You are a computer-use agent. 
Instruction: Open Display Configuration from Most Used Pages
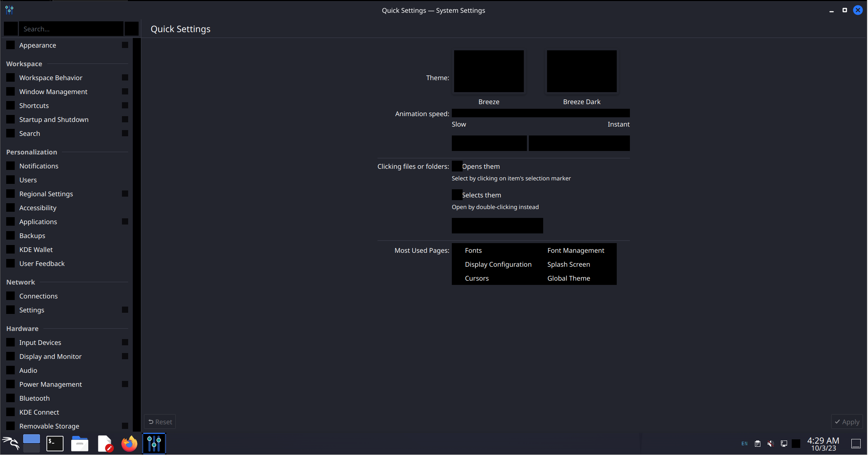(498, 264)
